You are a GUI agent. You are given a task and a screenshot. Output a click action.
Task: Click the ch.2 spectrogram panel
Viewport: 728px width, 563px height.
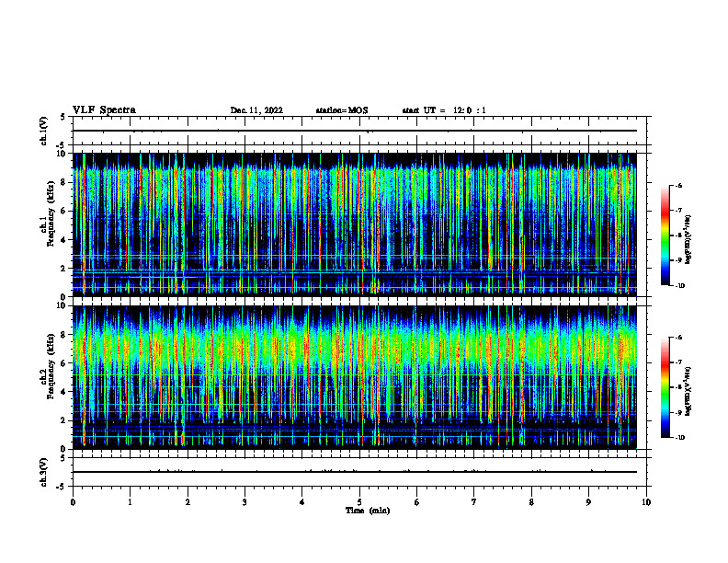(355, 377)
